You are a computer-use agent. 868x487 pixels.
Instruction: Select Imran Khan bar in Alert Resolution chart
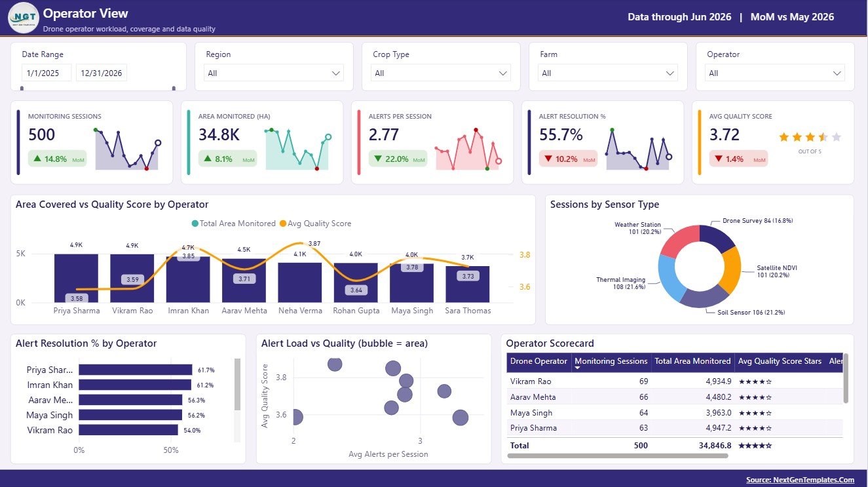click(x=135, y=385)
